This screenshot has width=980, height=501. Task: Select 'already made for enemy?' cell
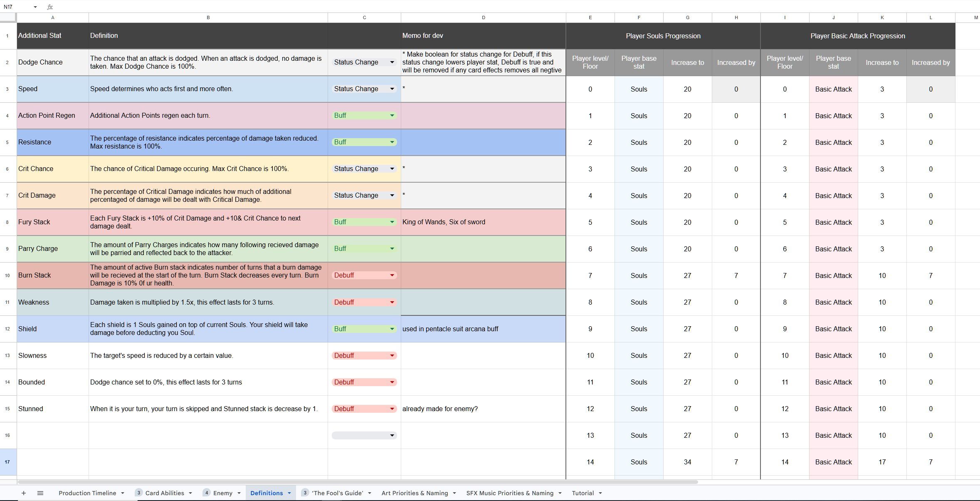pyautogui.click(x=484, y=409)
